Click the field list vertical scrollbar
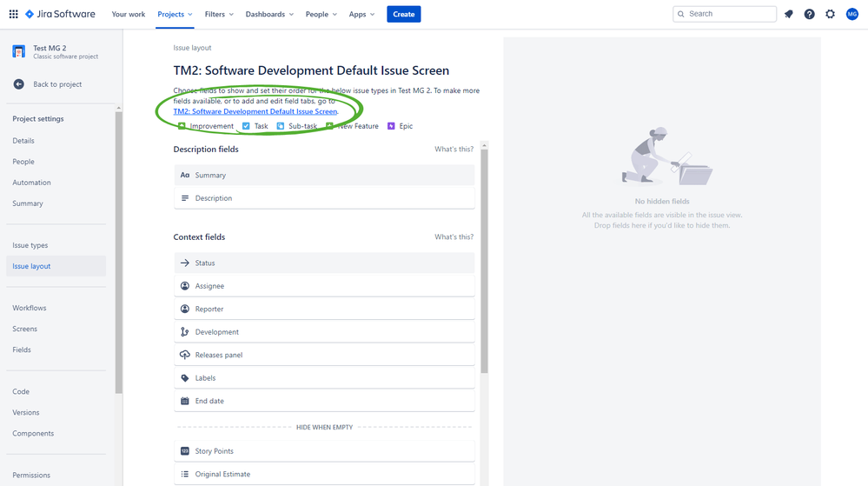 (484, 261)
